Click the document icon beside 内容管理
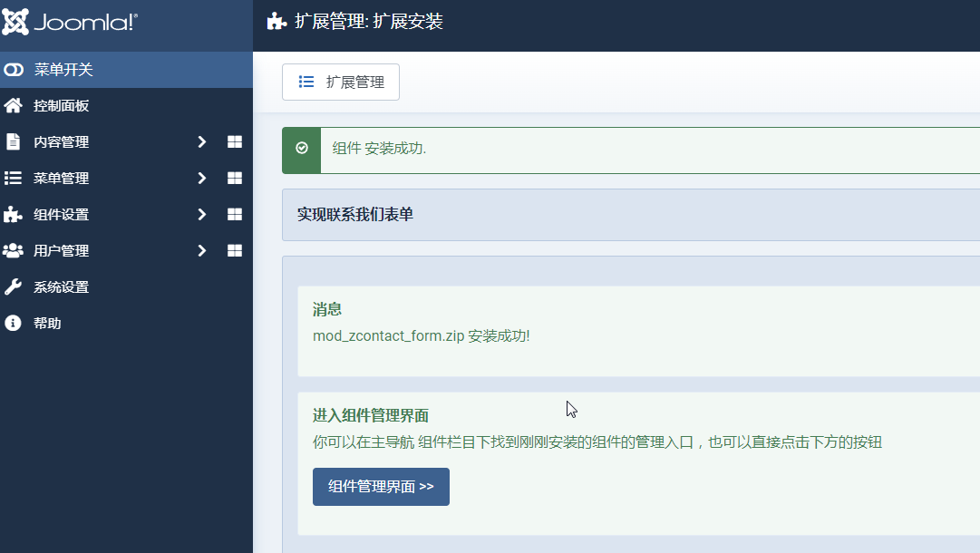This screenshot has width=980, height=553. [13, 141]
